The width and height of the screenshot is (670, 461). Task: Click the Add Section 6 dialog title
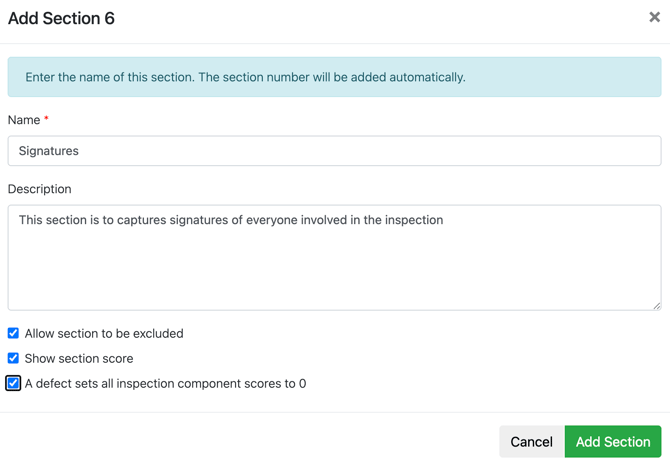62,18
